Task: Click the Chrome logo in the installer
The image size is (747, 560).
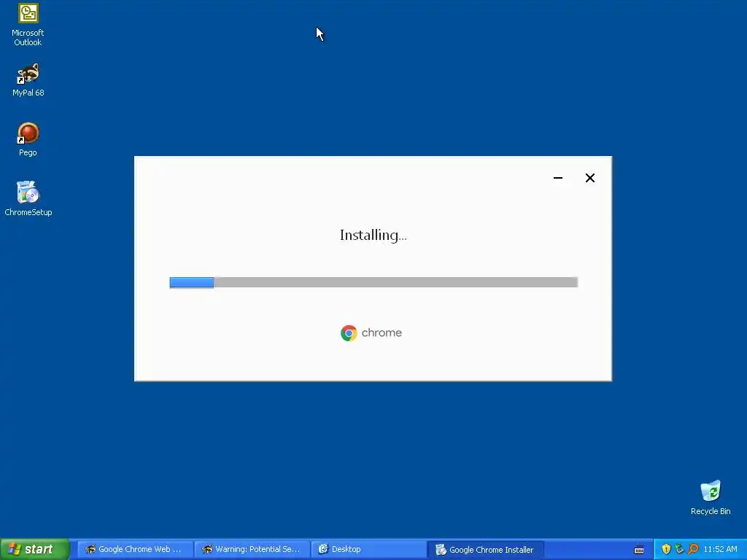Action: [x=349, y=332]
